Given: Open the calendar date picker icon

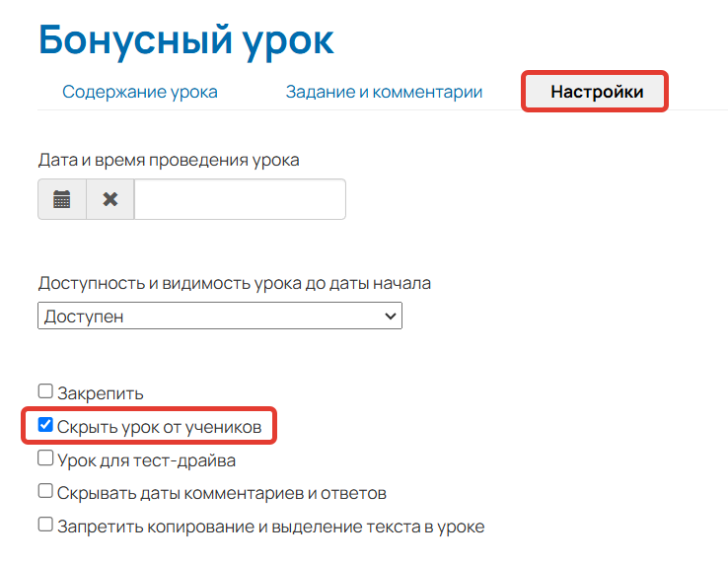Looking at the screenshot, I should [x=62, y=199].
